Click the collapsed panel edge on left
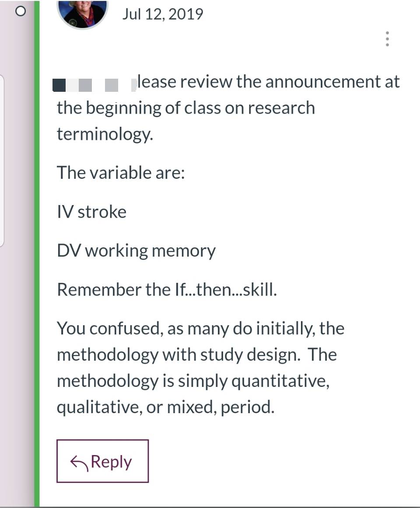This screenshot has height=508, width=420. tap(2, 161)
